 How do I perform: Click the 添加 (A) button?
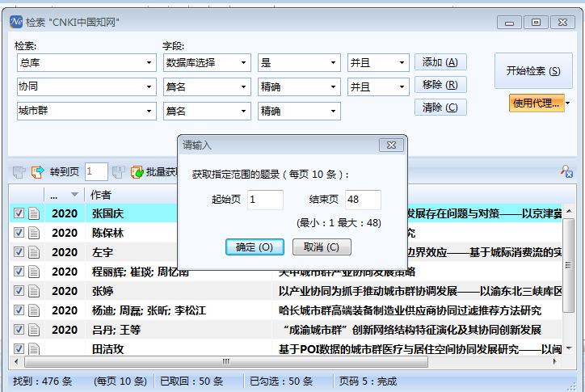(x=440, y=62)
